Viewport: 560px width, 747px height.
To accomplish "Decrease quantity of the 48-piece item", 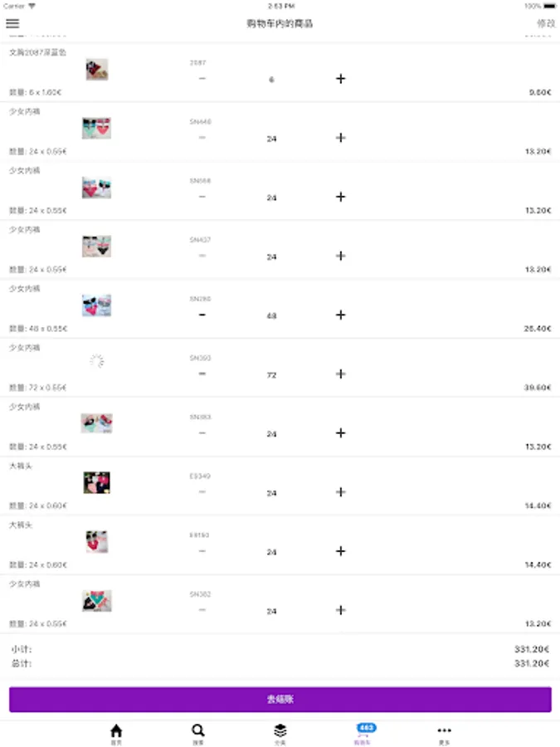I will pos(202,315).
